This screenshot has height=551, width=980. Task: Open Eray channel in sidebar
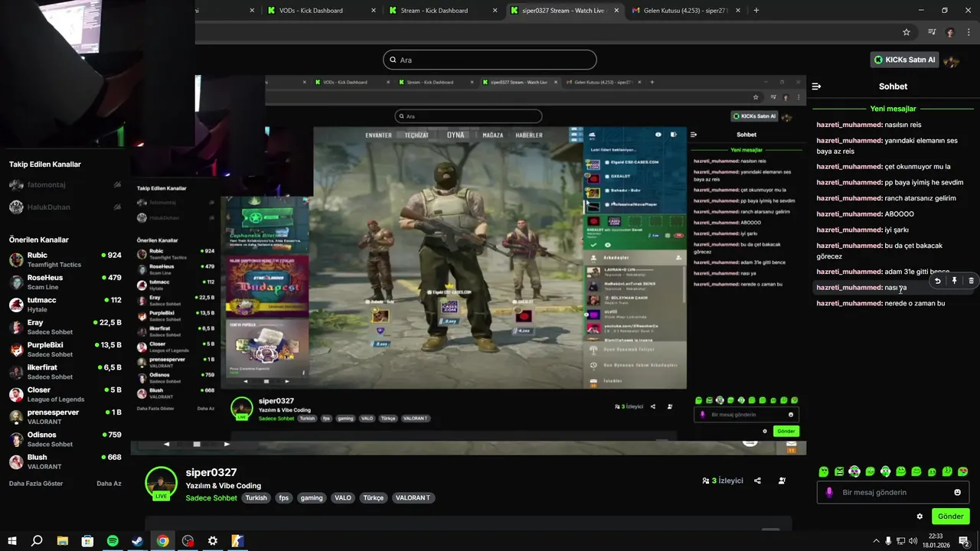(65, 327)
